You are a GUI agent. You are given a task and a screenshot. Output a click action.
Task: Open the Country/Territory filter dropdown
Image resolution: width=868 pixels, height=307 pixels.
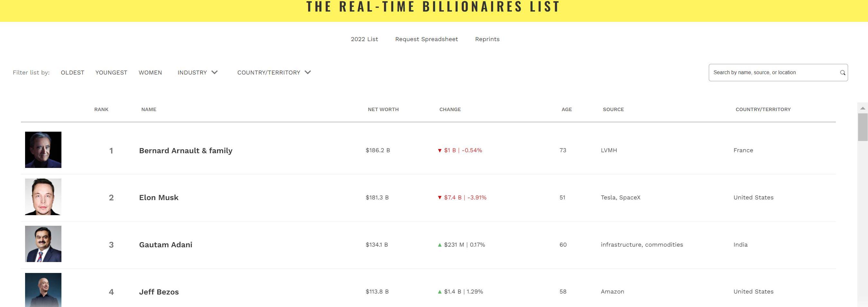tap(274, 73)
